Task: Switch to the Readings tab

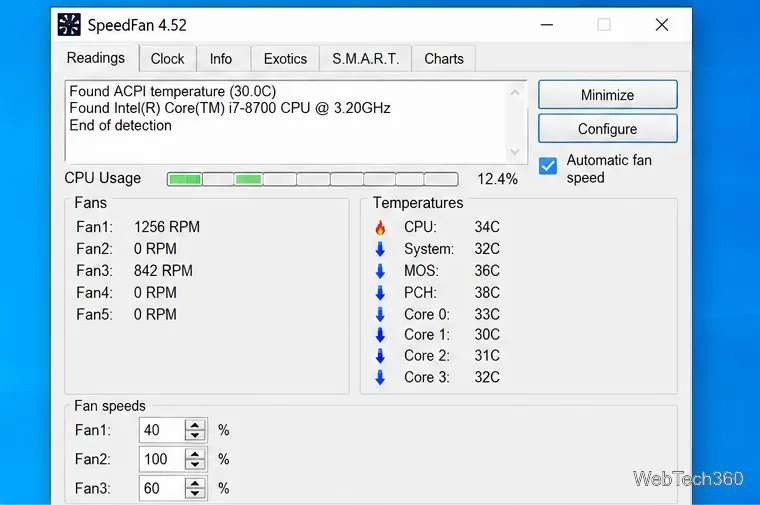Action: (x=96, y=58)
